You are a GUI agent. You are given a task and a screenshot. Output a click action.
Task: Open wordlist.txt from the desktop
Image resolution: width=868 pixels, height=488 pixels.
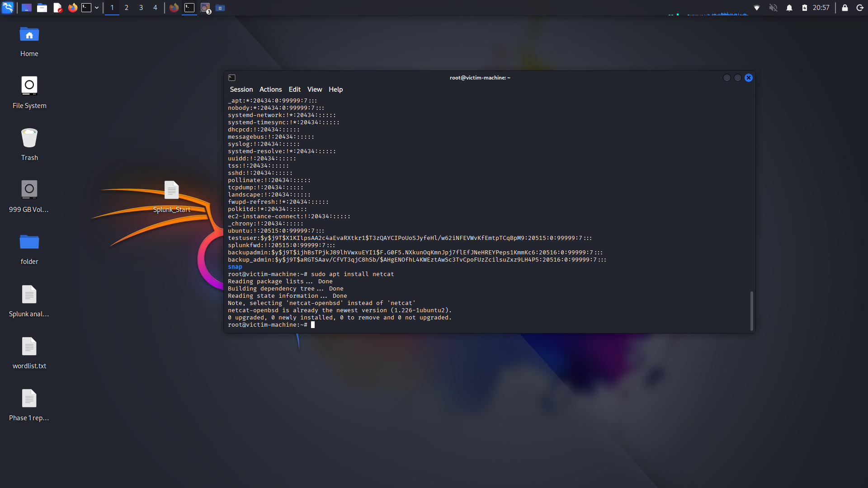[29, 346]
